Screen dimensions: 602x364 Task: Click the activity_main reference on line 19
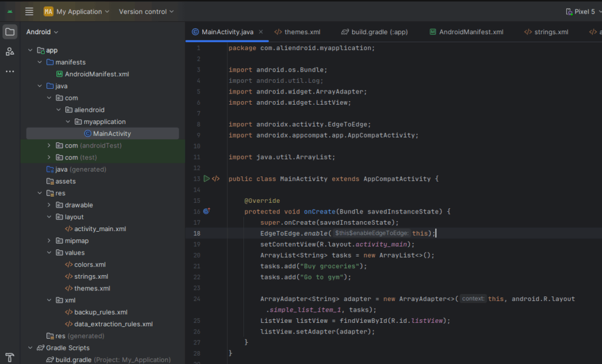tap(381, 244)
